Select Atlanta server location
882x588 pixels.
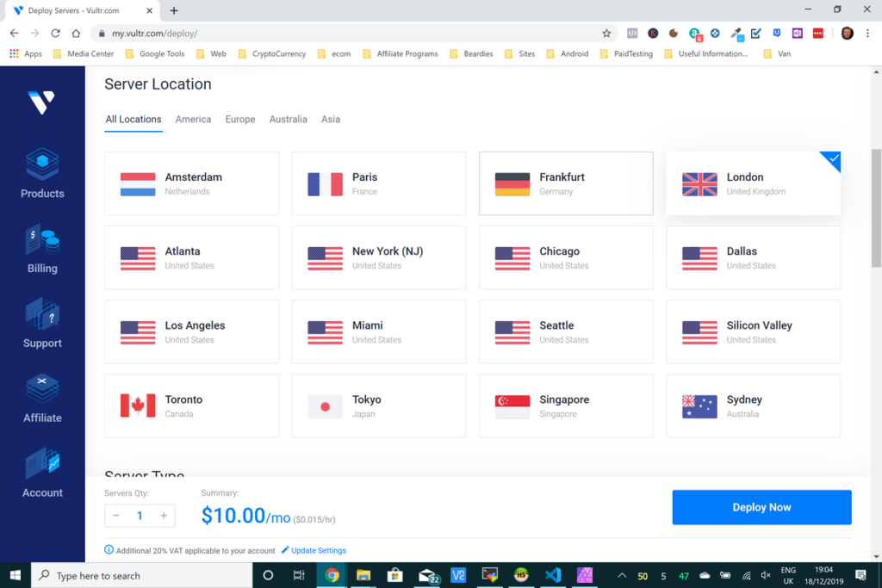tap(191, 257)
